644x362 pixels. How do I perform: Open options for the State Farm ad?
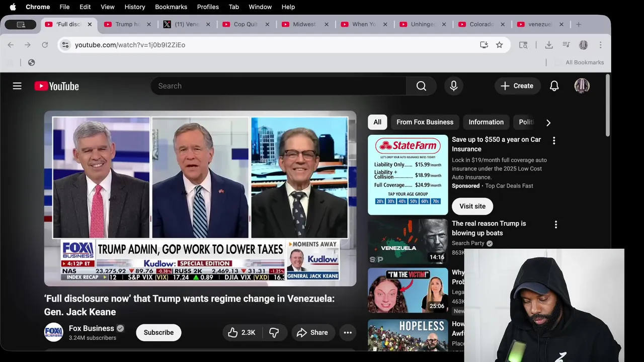[554, 141]
